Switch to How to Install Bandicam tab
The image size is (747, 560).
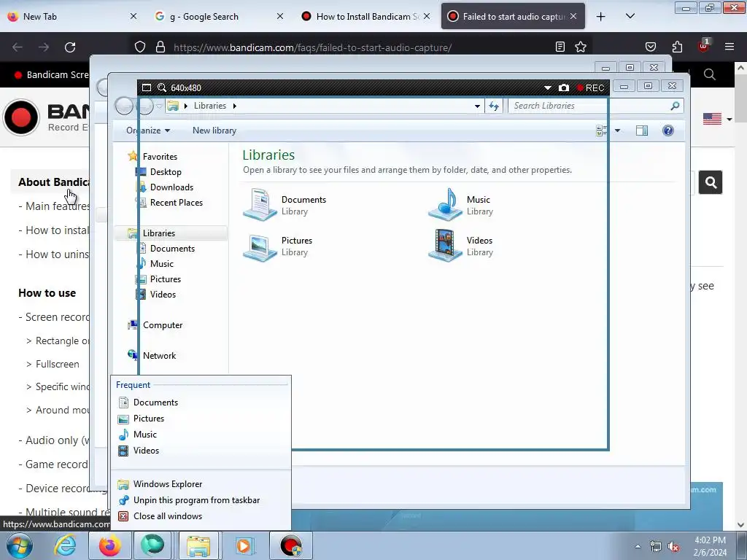tap(366, 17)
